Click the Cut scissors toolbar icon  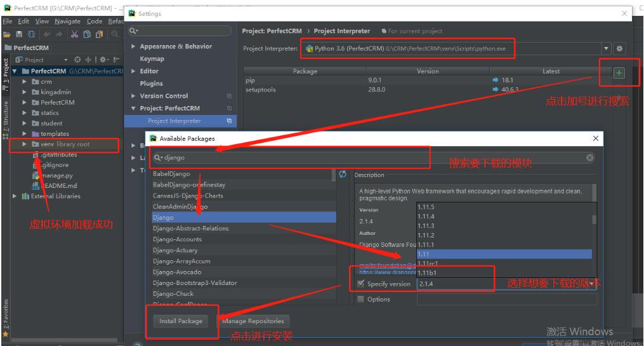[74, 34]
